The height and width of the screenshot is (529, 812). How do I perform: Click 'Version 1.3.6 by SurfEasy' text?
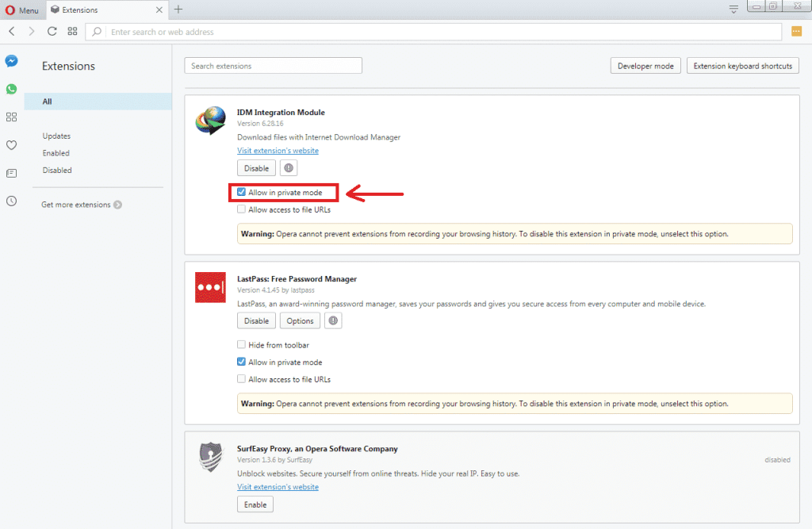274,459
